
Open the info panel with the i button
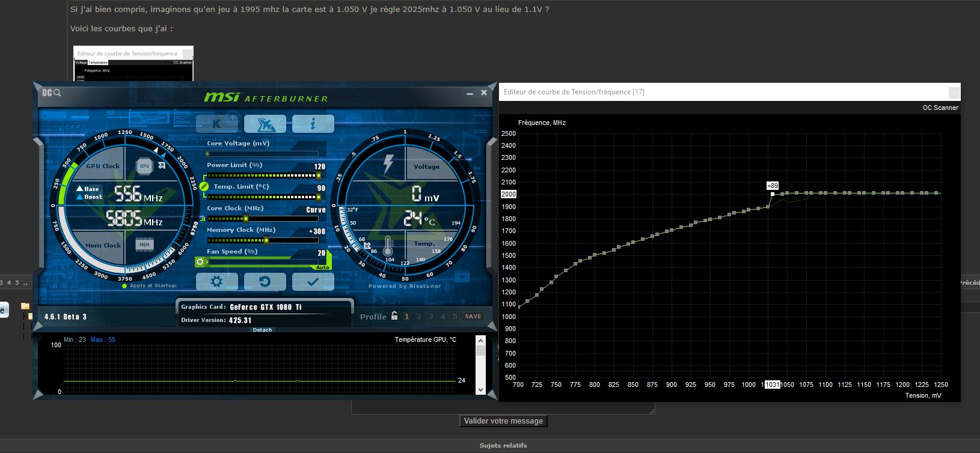click(x=313, y=124)
